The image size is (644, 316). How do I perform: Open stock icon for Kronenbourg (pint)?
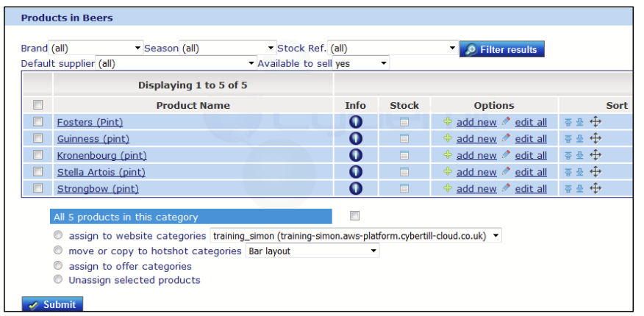(404, 155)
